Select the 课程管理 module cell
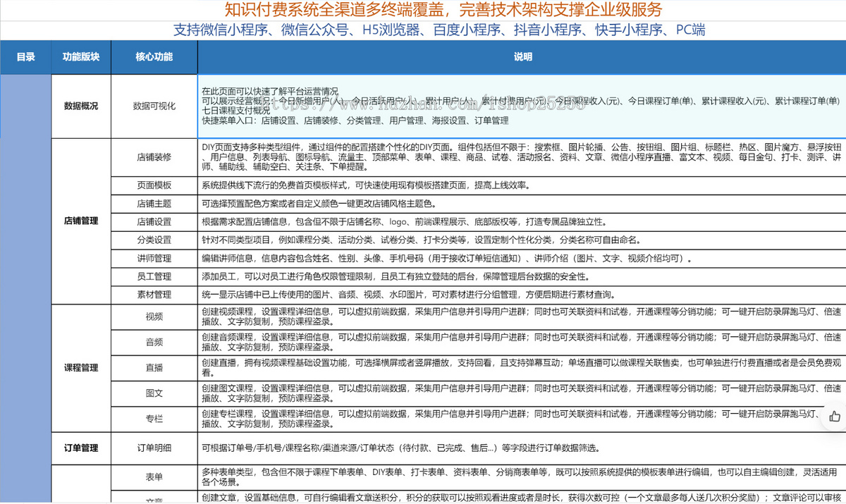 coord(81,367)
